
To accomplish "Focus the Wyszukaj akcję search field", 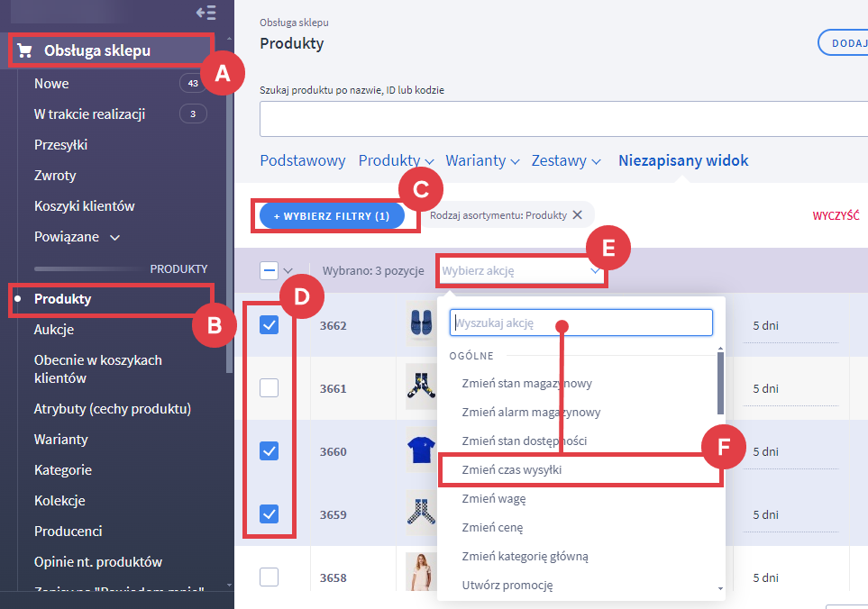I will pyautogui.click(x=580, y=323).
